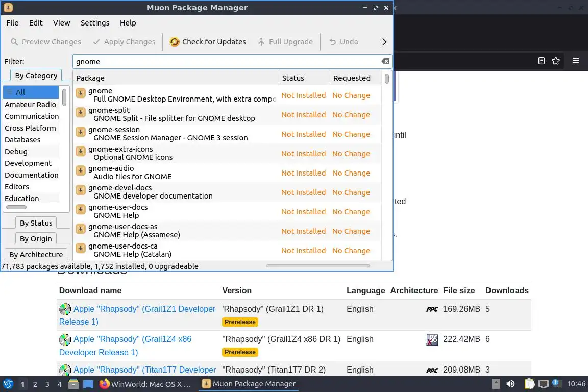Click the package icon beside gnome-devel-docs
588x392 pixels.
(x=81, y=190)
